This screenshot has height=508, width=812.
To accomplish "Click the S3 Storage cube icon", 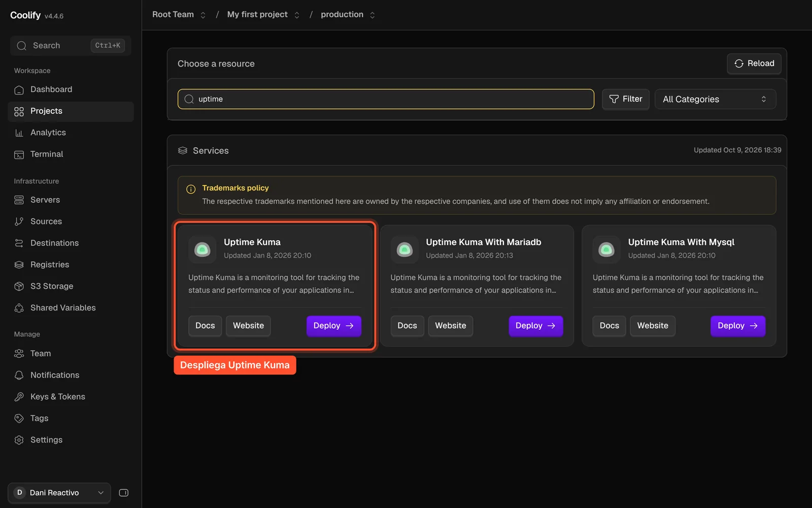I will tap(19, 287).
